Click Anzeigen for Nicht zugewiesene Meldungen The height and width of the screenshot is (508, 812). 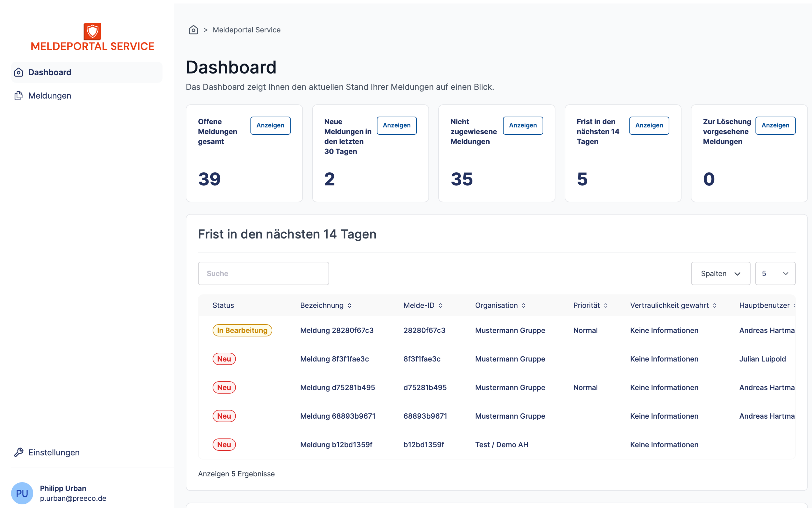(523, 125)
